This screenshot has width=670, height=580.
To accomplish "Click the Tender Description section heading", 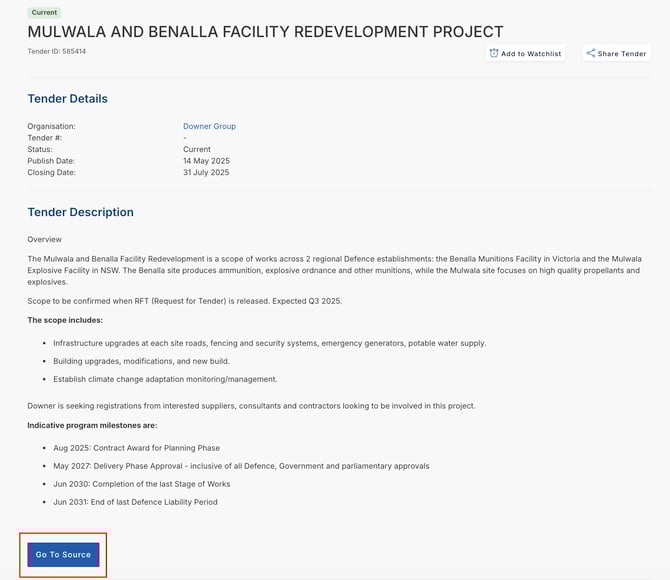I will point(80,212).
